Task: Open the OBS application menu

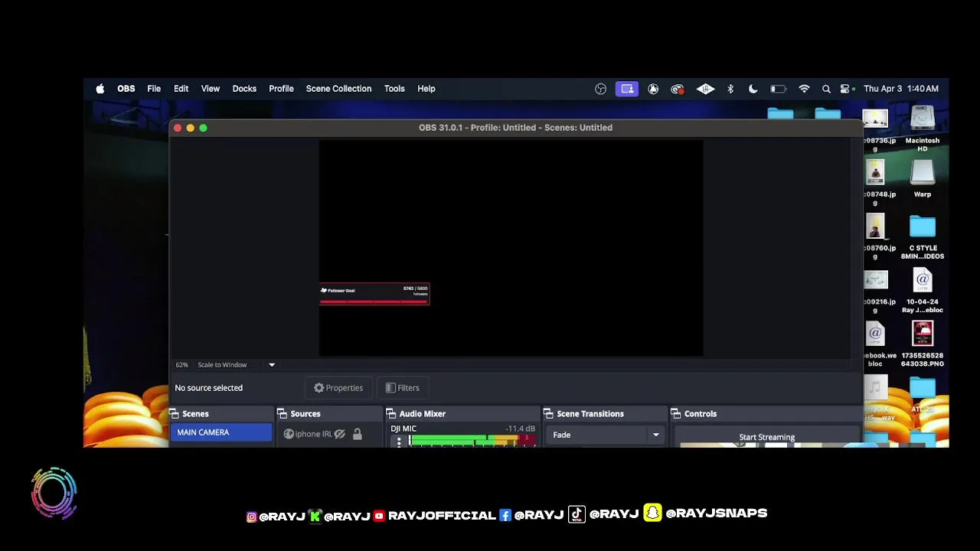Action: [x=126, y=89]
